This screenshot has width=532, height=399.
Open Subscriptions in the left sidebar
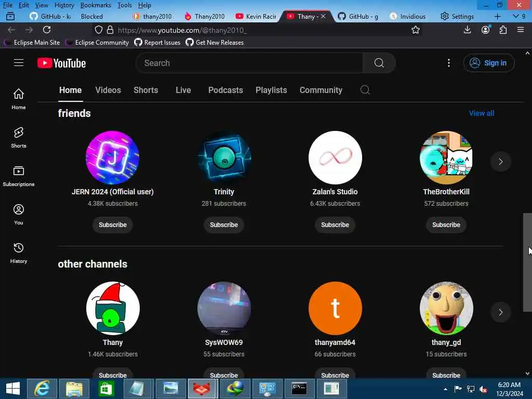pyautogui.click(x=19, y=176)
